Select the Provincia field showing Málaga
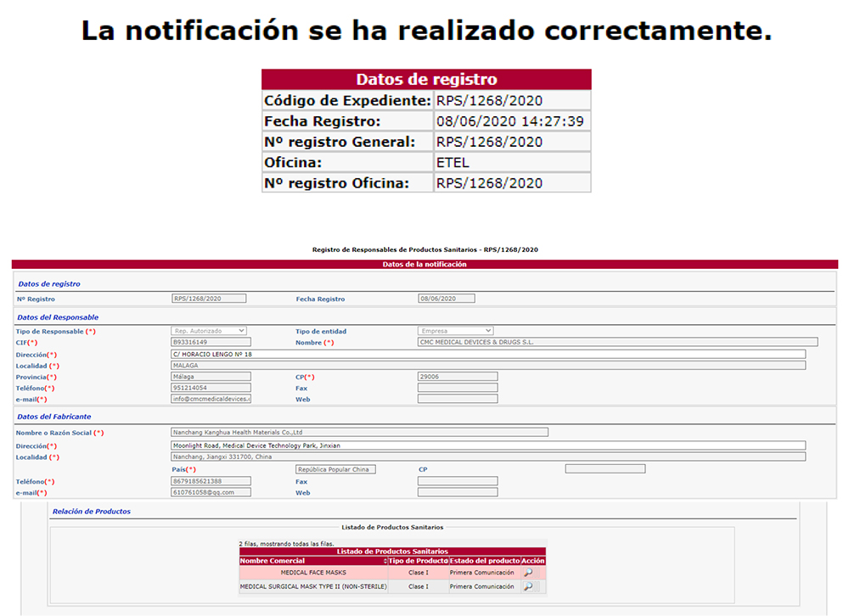 pyautogui.click(x=211, y=377)
